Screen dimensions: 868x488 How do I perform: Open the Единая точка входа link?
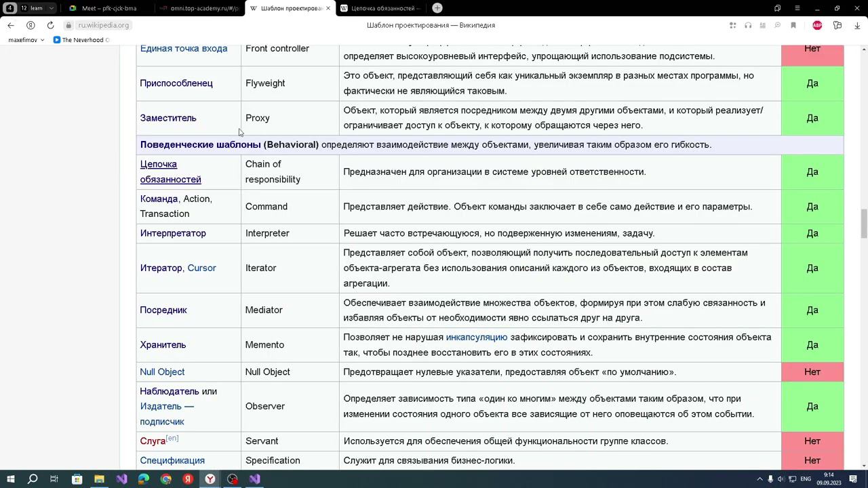(x=184, y=48)
